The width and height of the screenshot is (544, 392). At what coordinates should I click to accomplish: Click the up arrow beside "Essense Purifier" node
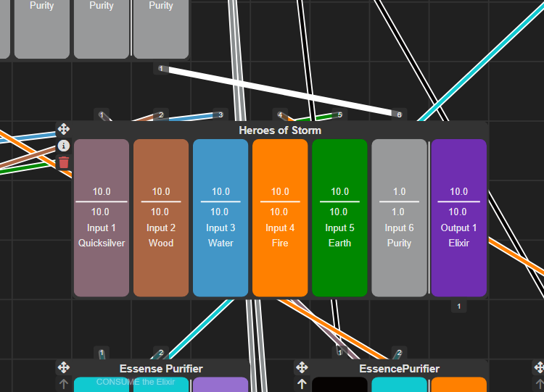click(x=64, y=384)
